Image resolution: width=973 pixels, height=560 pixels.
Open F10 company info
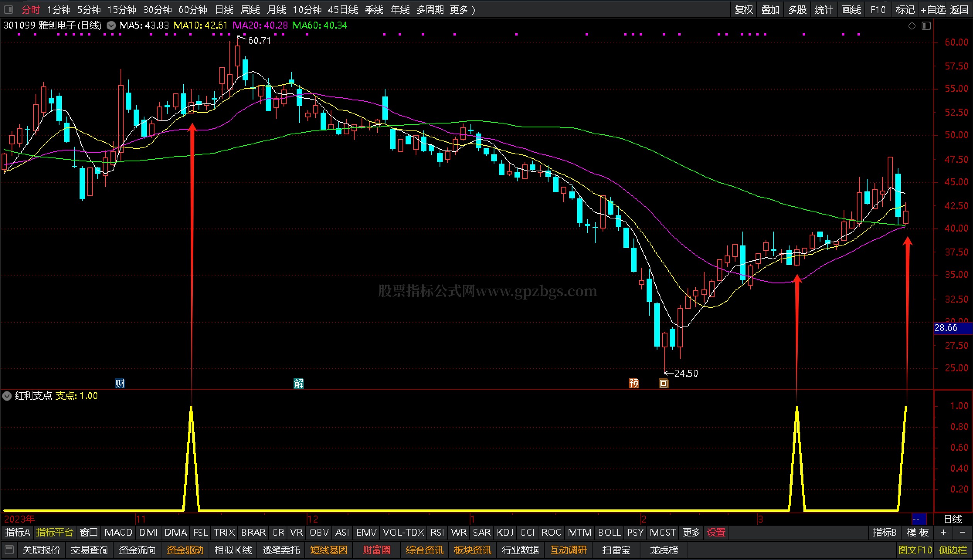pos(878,10)
